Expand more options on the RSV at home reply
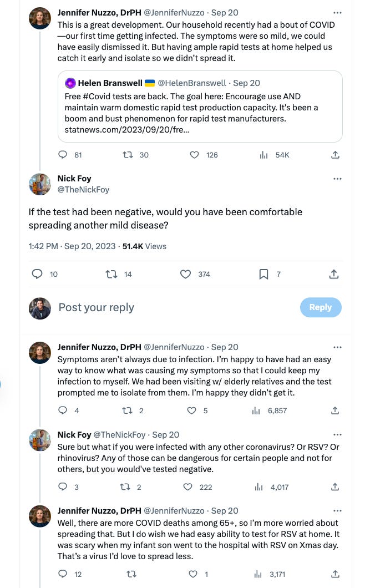This screenshot has height=588, width=365. click(337, 510)
